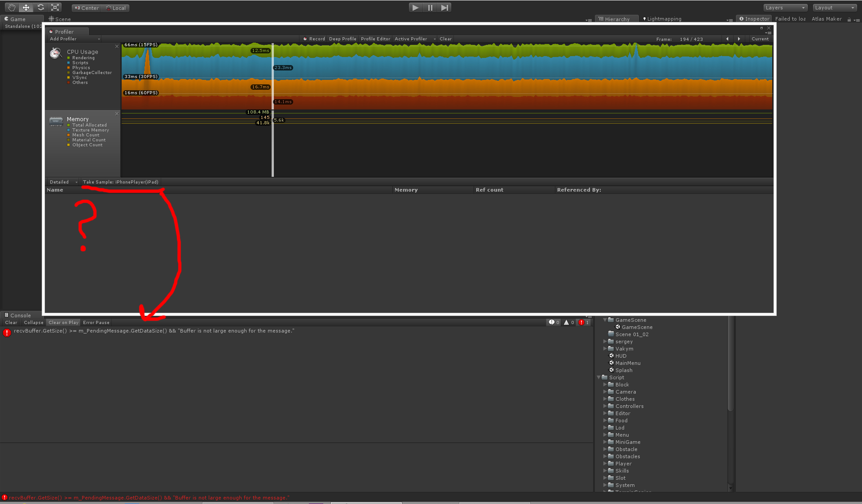This screenshot has width=862, height=504.
Task: Collapse the Script folder
Action: [598, 377]
